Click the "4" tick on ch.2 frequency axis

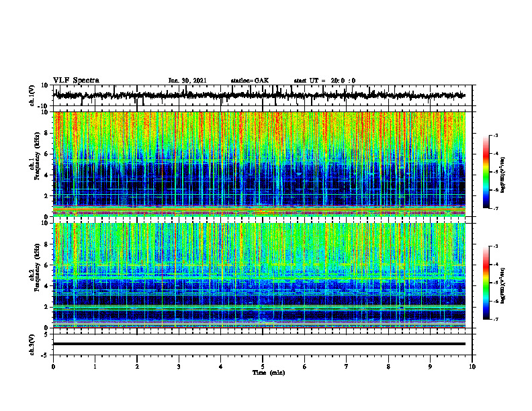[47, 286]
